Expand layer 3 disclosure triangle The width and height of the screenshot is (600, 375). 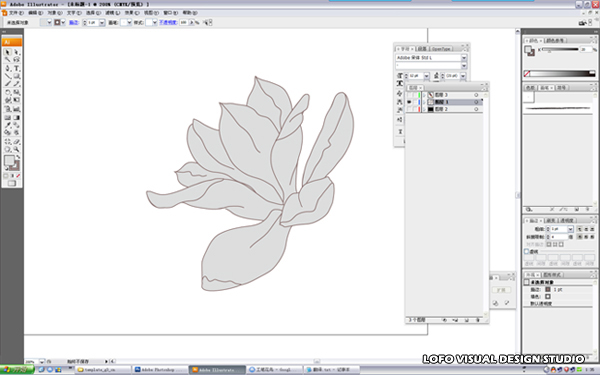click(424, 95)
